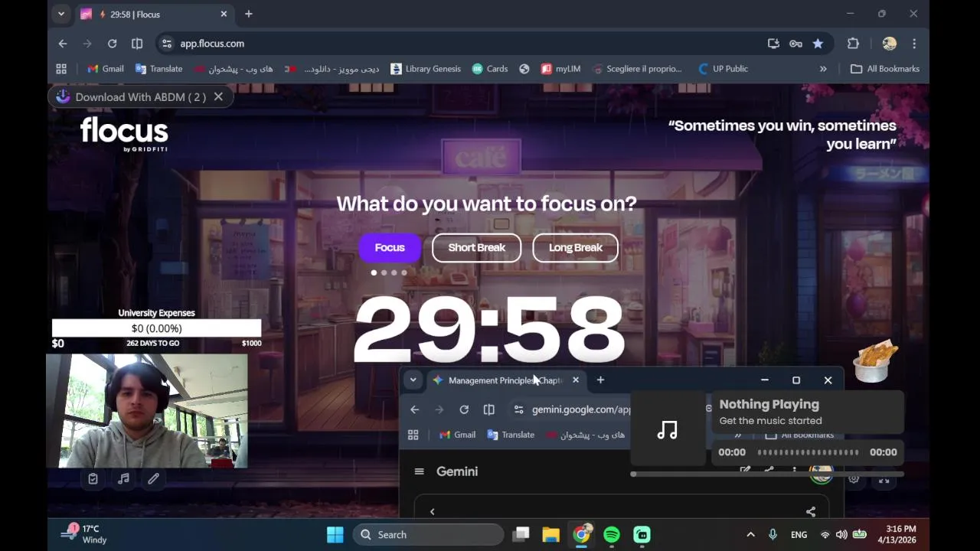Image resolution: width=980 pixels, height=551 pixels.
Task: Dismiss the Download With ABDM banner
Action: tap(218, 96)
